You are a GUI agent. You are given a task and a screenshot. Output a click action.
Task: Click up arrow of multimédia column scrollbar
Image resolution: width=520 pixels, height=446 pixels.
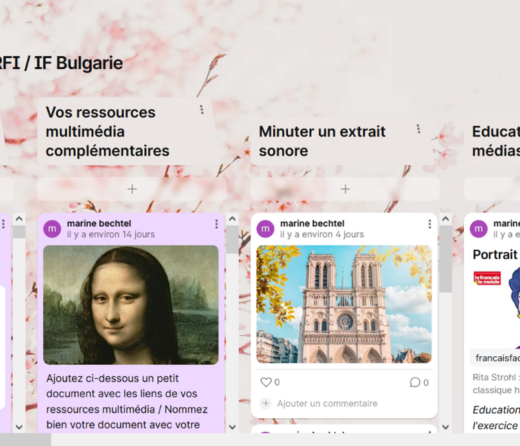(x=232, y=219)
